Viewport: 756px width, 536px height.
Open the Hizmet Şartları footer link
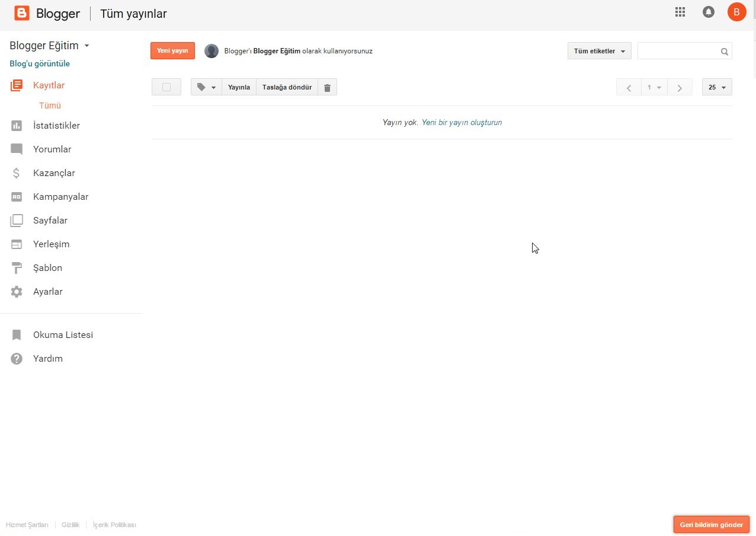point(27,525)
